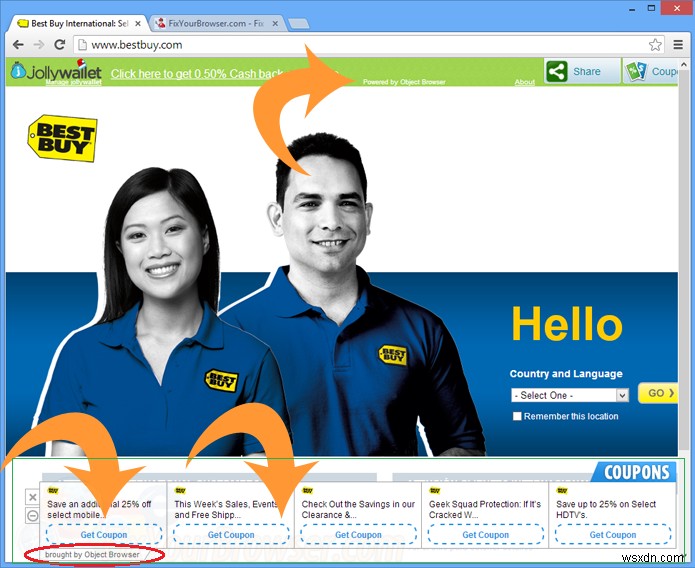Switch to the Best Buy International tab
Viewport: 695px width, 568px height.
click(x=79, y=24)
